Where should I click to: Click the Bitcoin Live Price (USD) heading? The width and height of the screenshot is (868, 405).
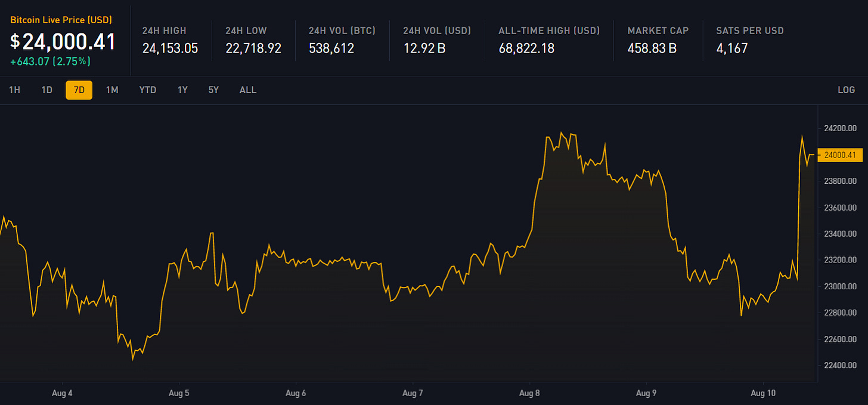tap(61, 20)
